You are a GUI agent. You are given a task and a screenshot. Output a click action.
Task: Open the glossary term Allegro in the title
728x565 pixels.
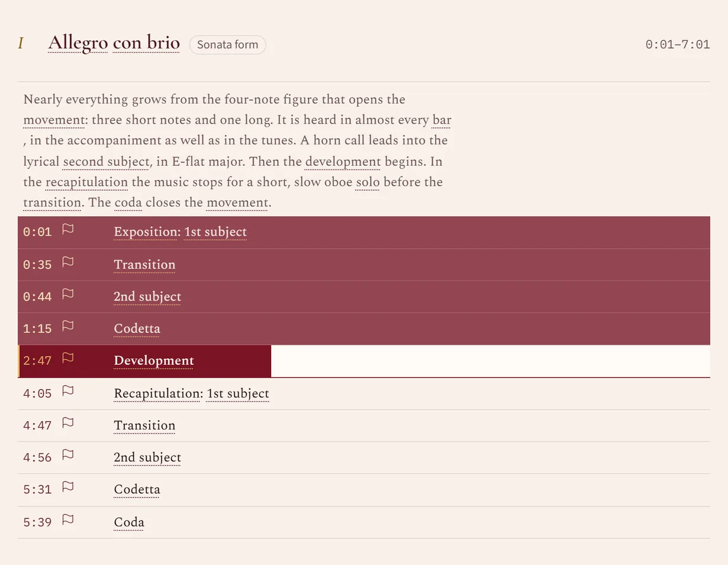(x=78, y=43)
